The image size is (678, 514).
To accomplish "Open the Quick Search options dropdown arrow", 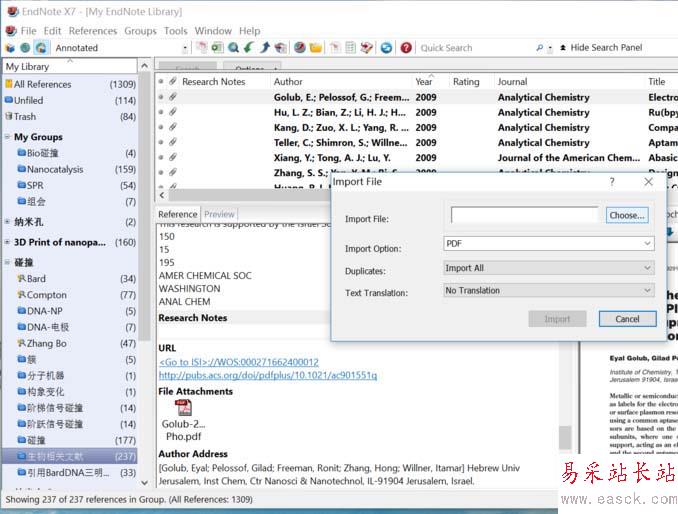I will (x=550, y=48).
